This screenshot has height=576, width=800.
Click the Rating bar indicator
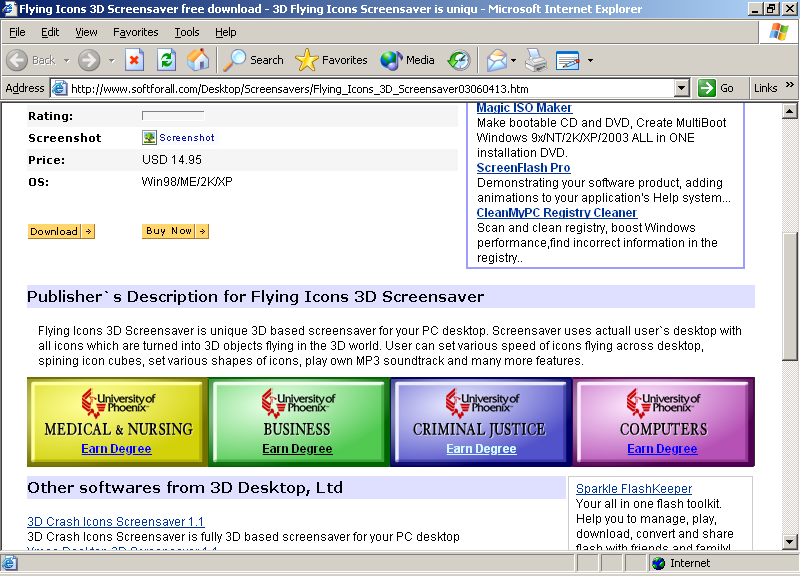tap(173, 116)
